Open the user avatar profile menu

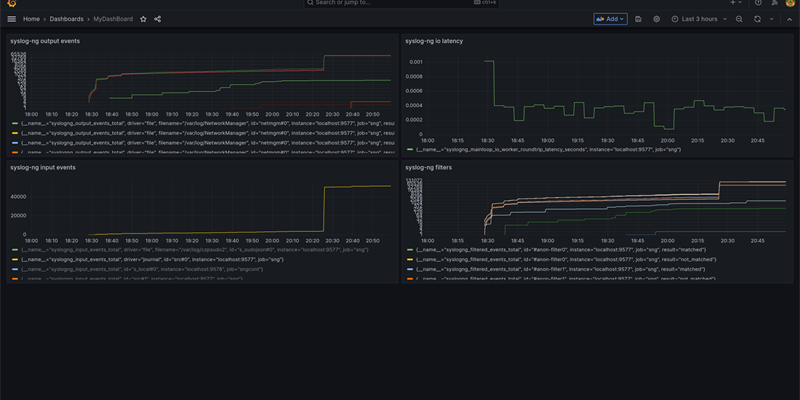pyautogui.click(x=790, y=3)
